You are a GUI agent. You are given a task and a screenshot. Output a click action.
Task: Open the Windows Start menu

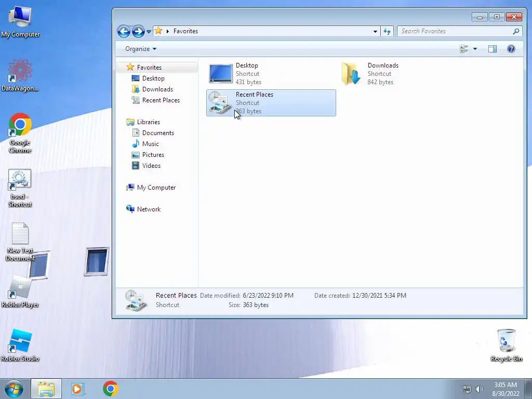[14, 389]
